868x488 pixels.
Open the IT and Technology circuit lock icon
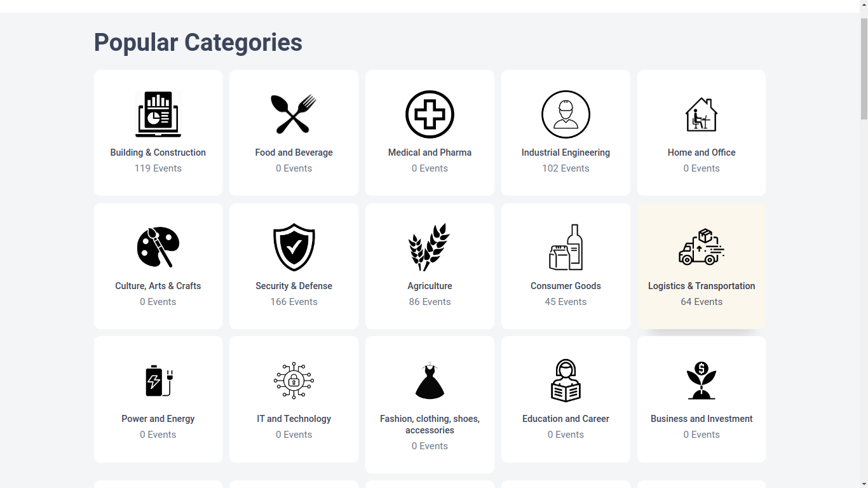tap(294, 381)
